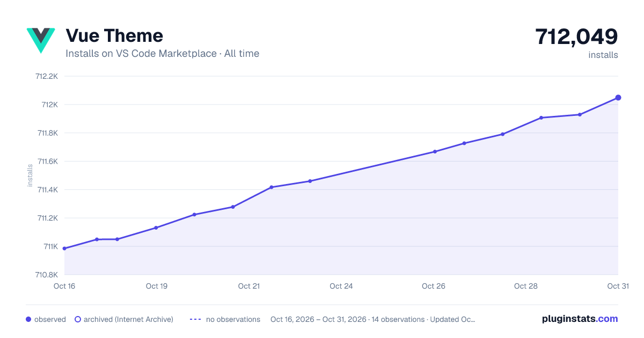Click the pluginstats.com link
Image resolution: width=644 pixels, height=338 pixels.
[x=580, y=319]
